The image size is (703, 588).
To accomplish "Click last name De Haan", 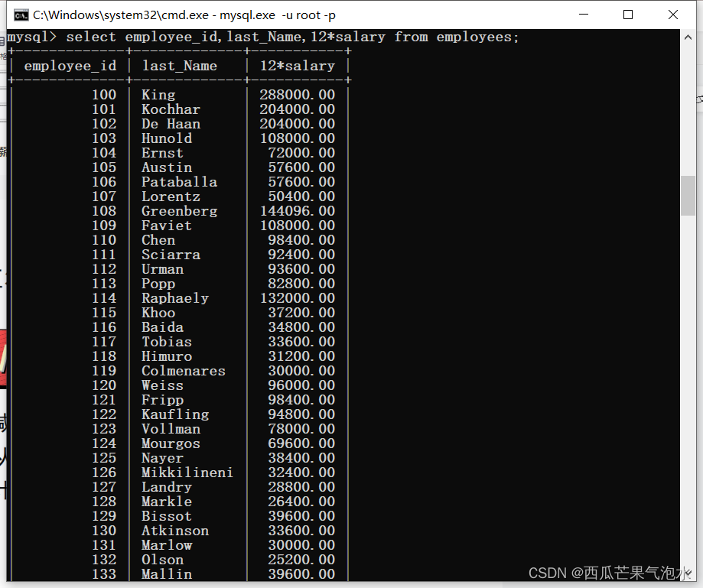I will [x=171, y=124].
